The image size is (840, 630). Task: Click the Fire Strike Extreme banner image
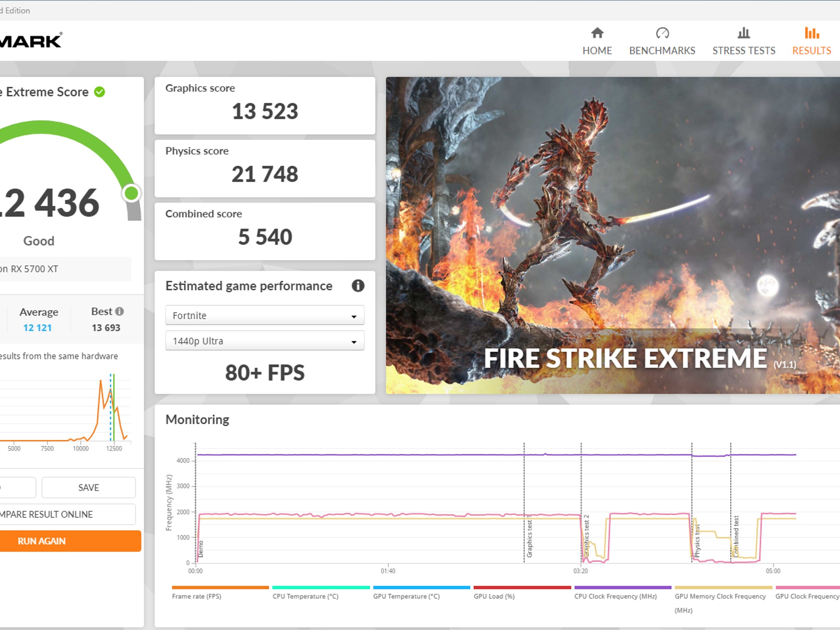(613, 235)
